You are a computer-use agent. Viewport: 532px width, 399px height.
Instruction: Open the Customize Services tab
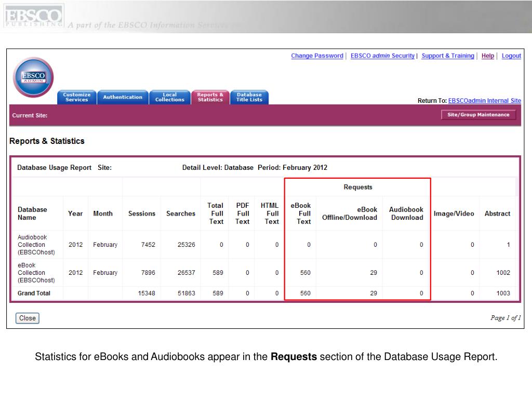tap(77, 97)
